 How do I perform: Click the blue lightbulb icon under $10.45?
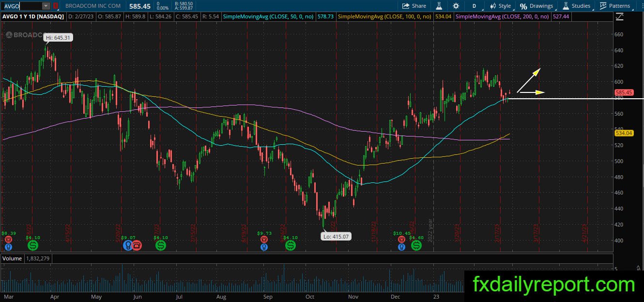click(401, 247)
